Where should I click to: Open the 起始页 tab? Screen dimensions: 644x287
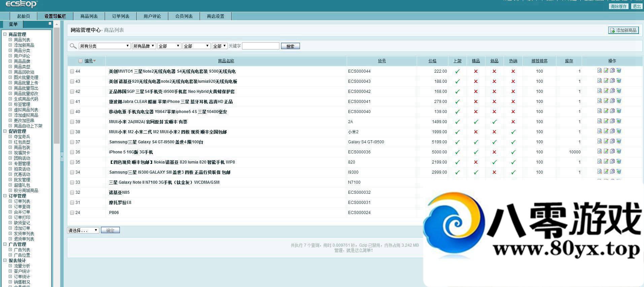tap(24, 16)
